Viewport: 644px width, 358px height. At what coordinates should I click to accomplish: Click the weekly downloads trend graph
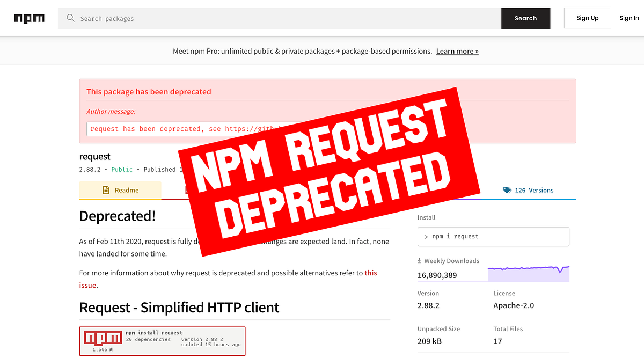point(529,273)
